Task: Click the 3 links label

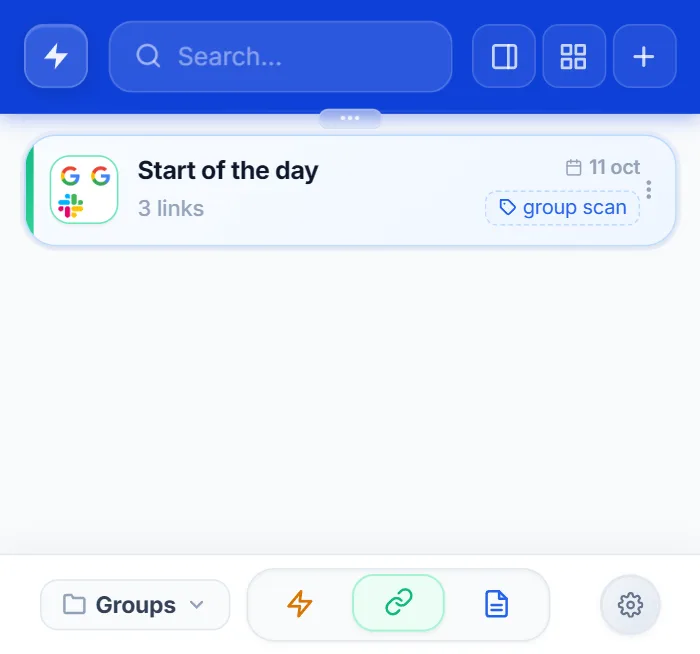Action: coord(171,208)
